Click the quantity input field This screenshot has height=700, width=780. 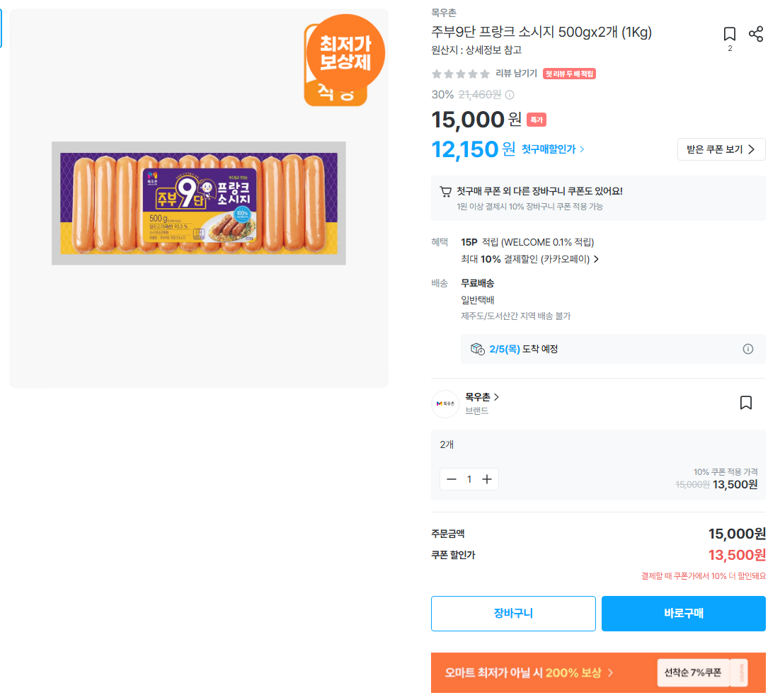(x=469, y=479)
